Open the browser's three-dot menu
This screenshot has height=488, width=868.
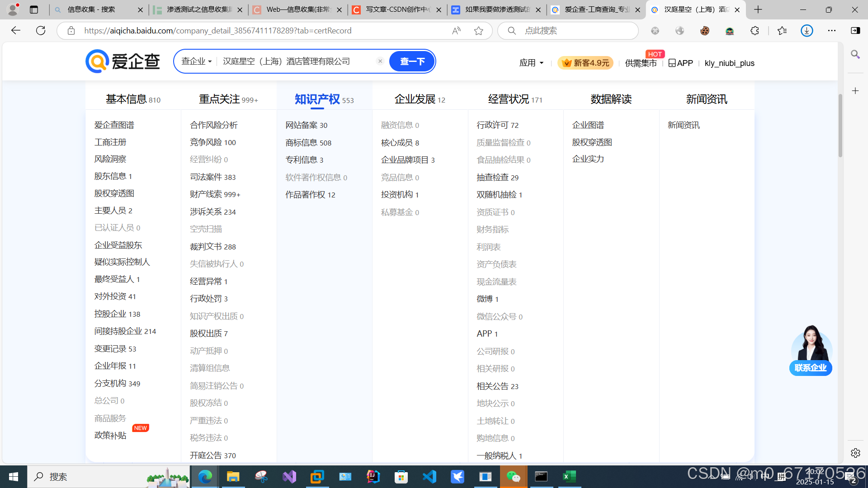(831, 30)
